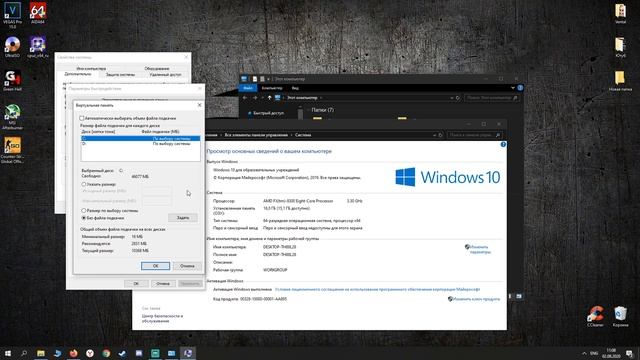Screen dimensions: 640x360
Task: Click the up arrow in Explorer window
Action: 269,98
